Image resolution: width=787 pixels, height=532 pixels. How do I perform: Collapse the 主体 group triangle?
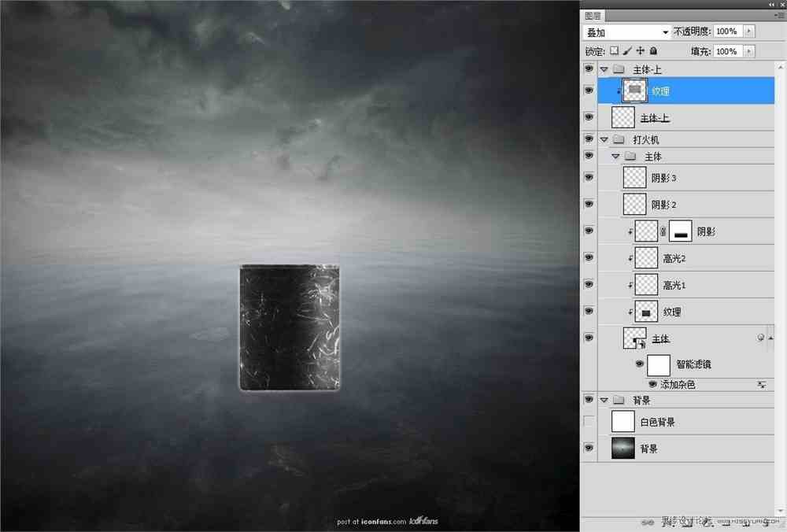[615, 155]
